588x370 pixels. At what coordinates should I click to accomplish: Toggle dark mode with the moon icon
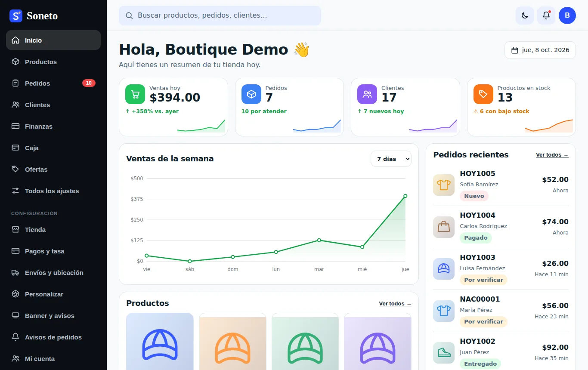point(525,15)
